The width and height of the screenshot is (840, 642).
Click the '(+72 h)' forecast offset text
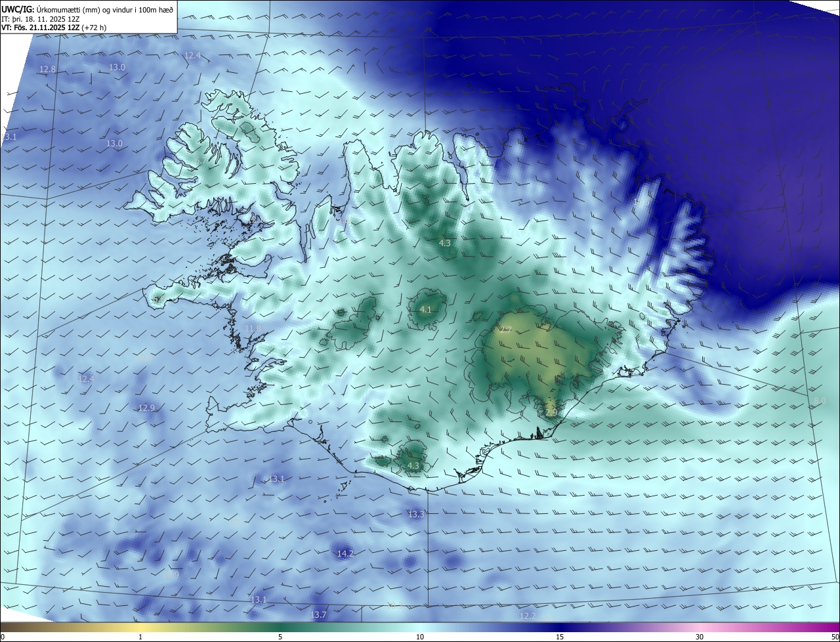[x=94, y=28]
